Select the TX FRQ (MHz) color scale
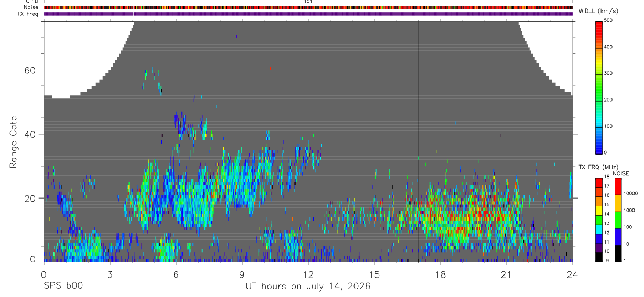The image size is (644, 297). [599, 219]
